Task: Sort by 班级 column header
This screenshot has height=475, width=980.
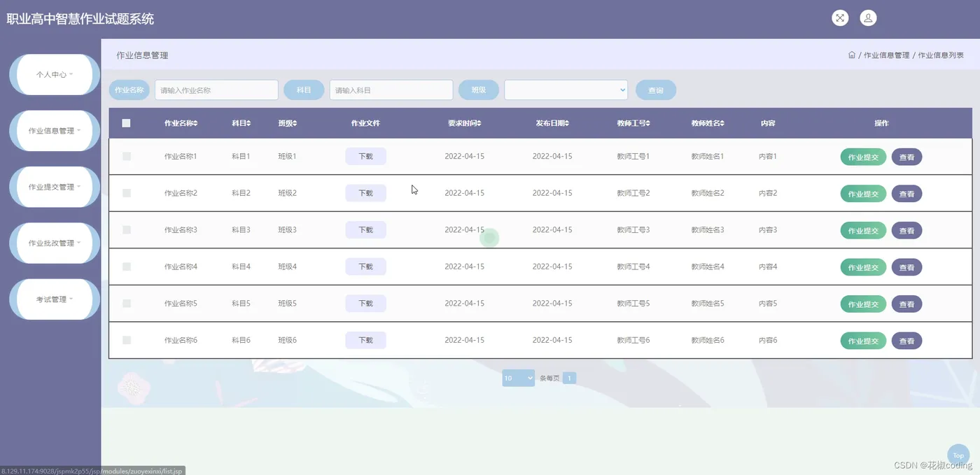Action: click(287, 123)
